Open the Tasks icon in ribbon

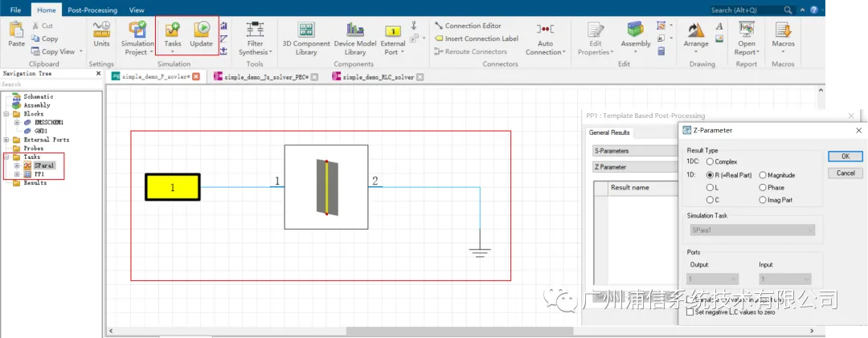point(173,35)
